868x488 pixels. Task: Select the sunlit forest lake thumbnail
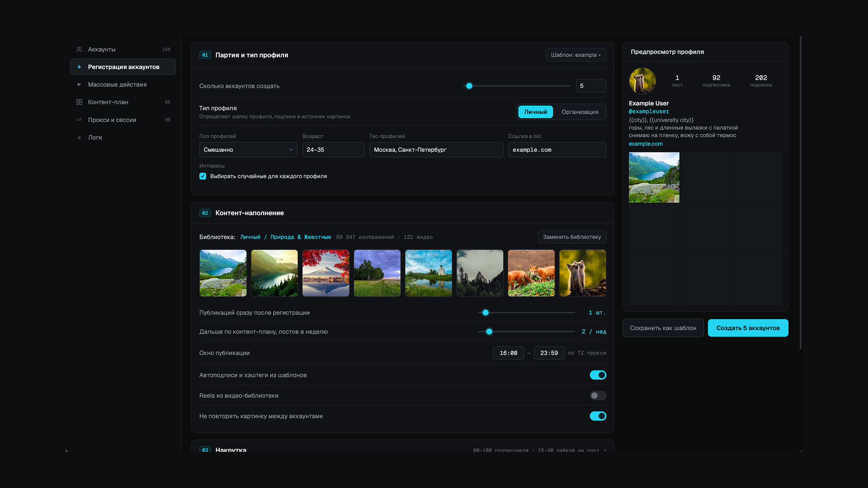click(x=274, y=273)
